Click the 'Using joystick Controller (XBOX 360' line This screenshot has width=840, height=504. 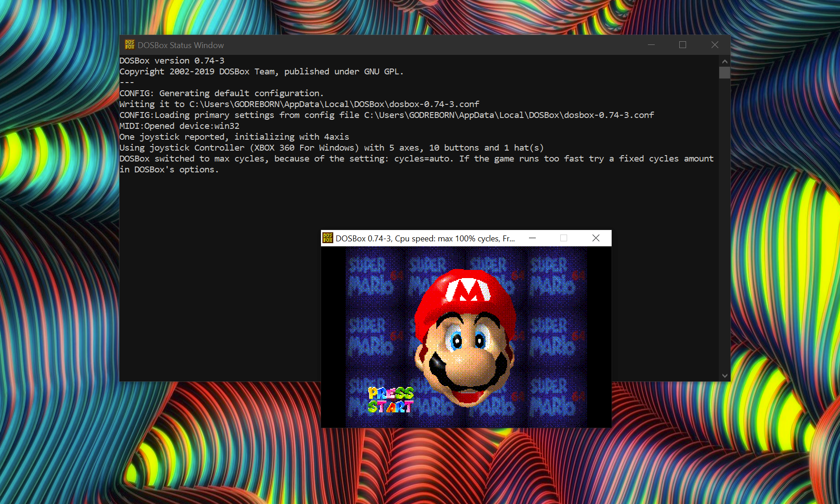(x=331, y=148)
